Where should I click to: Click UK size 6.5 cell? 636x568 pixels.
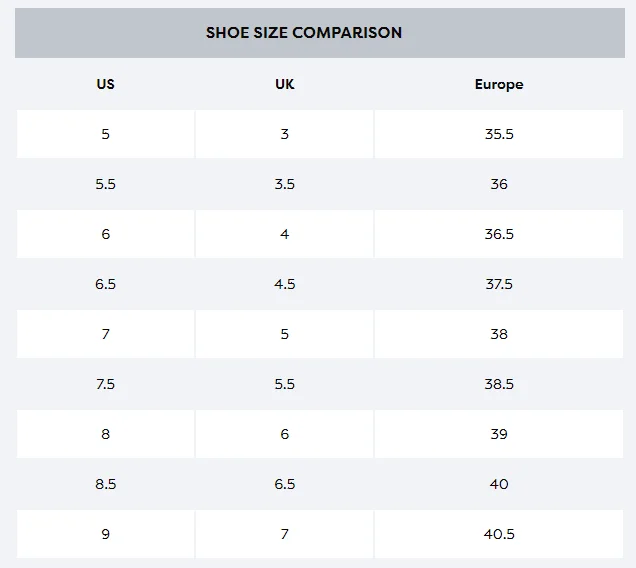pos(285,484)
